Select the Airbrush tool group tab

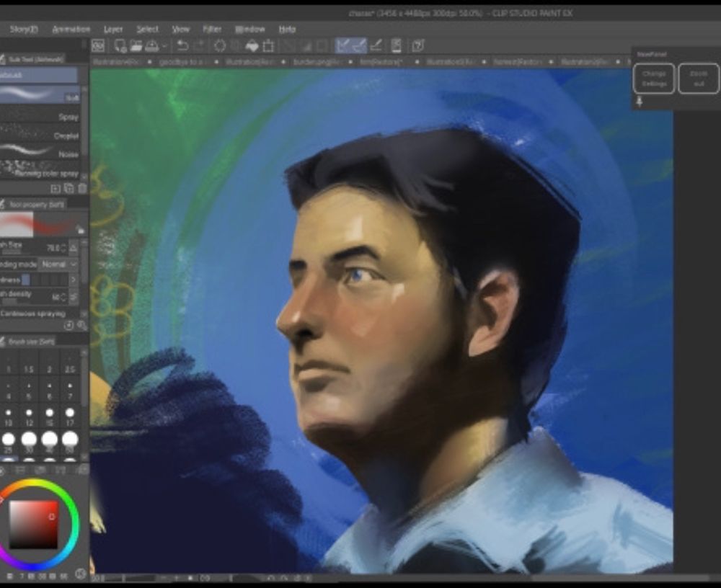pyautogui.click(x=39, y=75)
